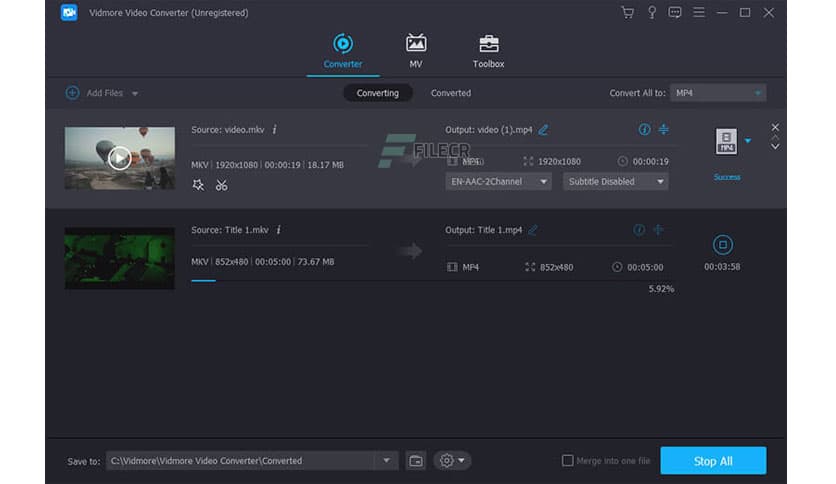Switch to the MV tab

tap(416, 51)
